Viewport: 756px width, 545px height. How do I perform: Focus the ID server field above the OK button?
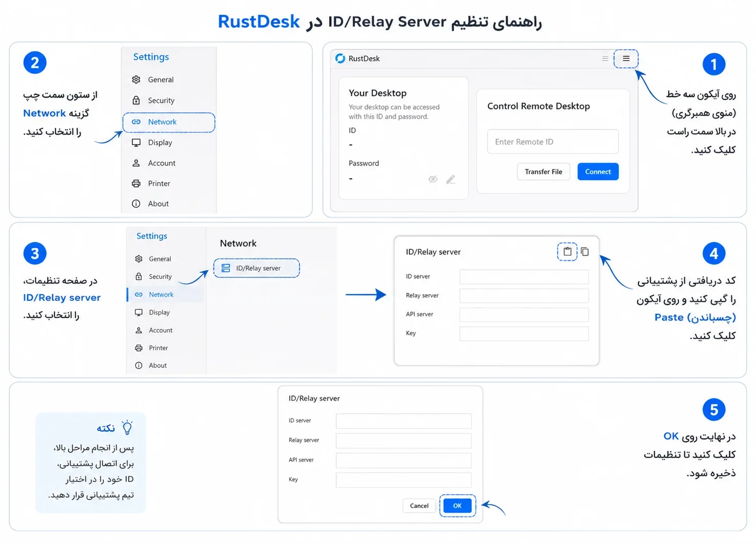[403, 421]
